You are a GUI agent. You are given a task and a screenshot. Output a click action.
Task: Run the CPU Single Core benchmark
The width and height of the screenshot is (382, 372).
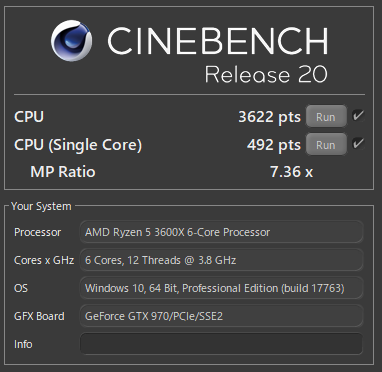[326, 144]
